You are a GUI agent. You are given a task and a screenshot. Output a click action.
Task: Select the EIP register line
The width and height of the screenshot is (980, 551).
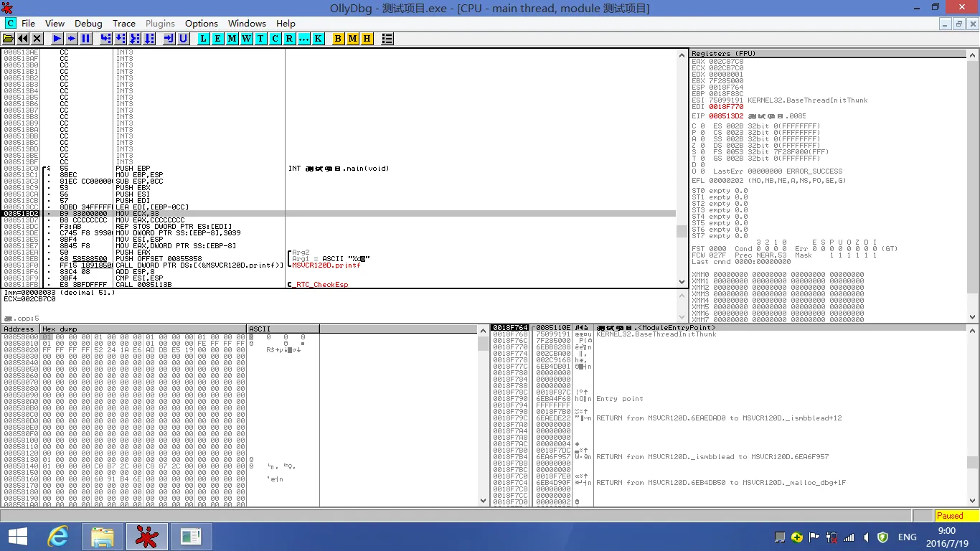(749, 116)
